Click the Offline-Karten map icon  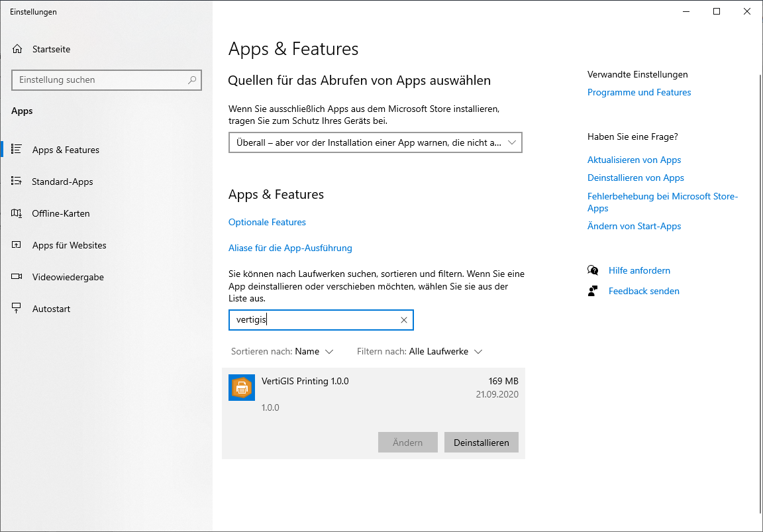[x=17, y=213]
